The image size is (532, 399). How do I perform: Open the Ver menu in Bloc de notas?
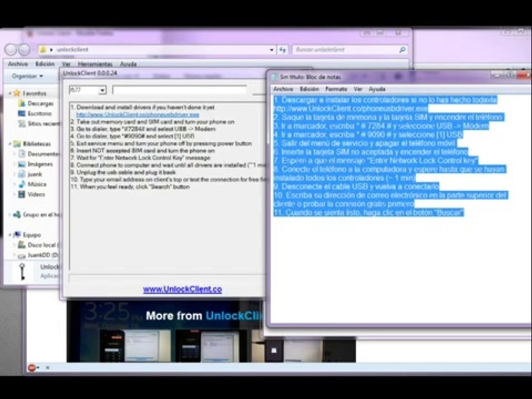(358, 89)
